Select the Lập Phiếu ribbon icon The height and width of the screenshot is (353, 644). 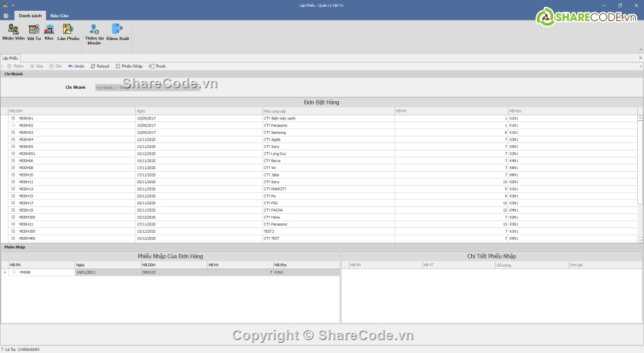(x=68, y=31)
